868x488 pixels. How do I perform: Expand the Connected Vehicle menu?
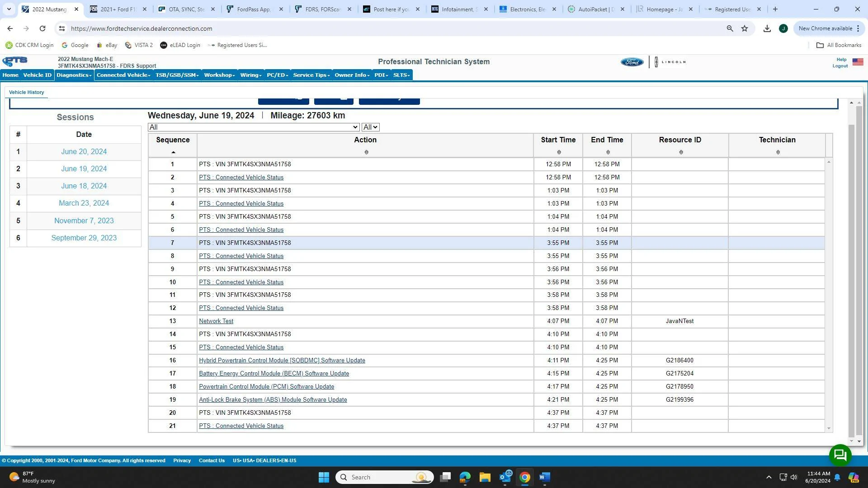[x=123, y=75]
